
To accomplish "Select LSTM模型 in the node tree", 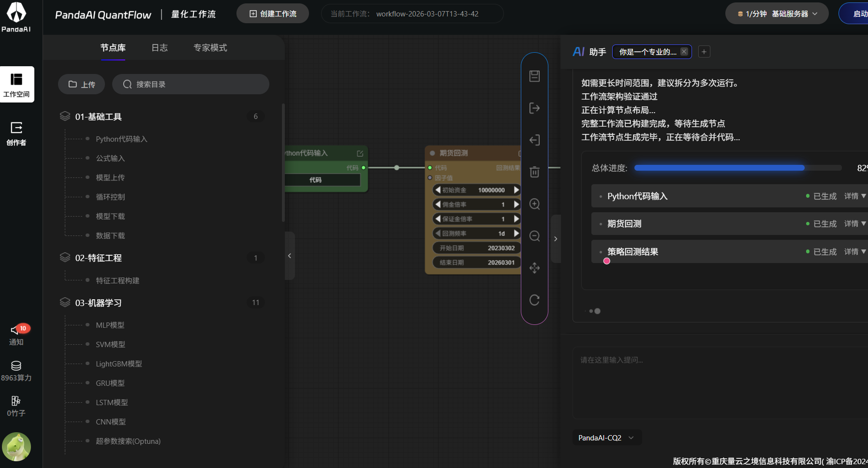I will tap(112, 403).
